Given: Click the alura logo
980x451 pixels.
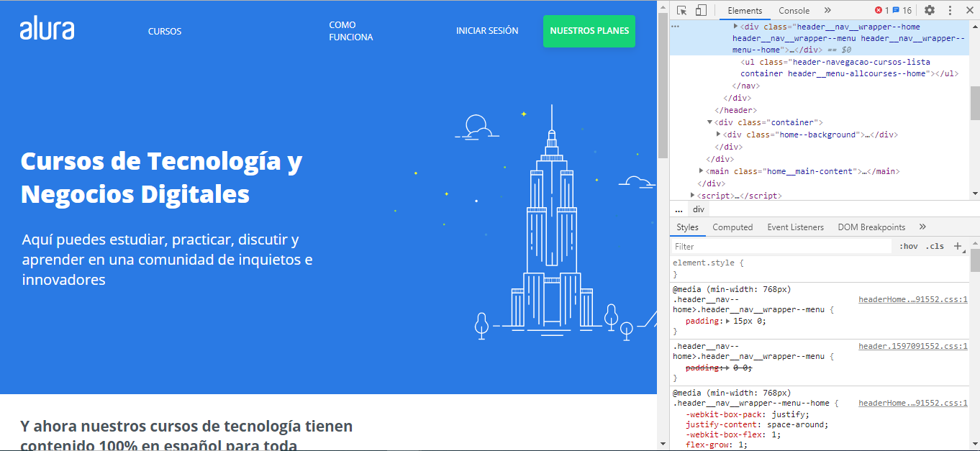Looking at the screenshot, I should click(x=47, y=30).
